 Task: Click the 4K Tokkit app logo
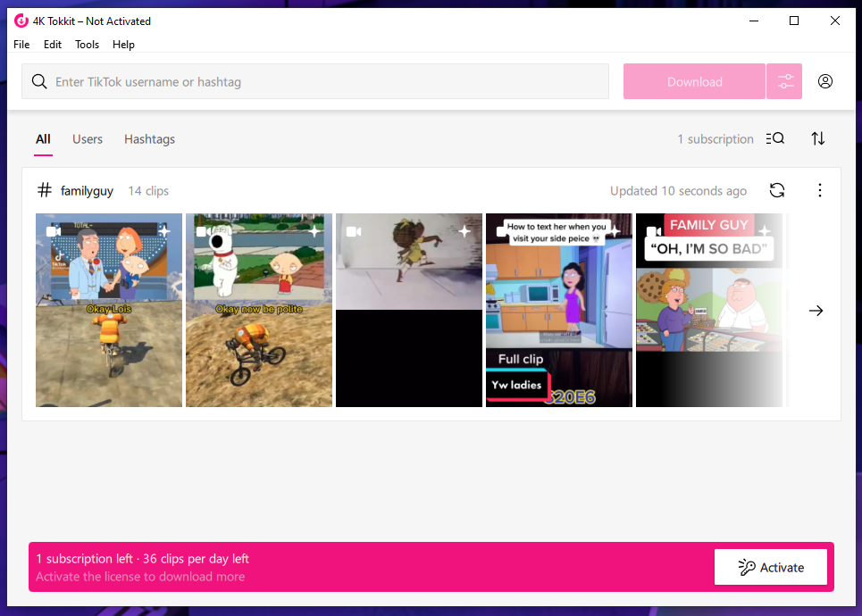tap(21, 21)
